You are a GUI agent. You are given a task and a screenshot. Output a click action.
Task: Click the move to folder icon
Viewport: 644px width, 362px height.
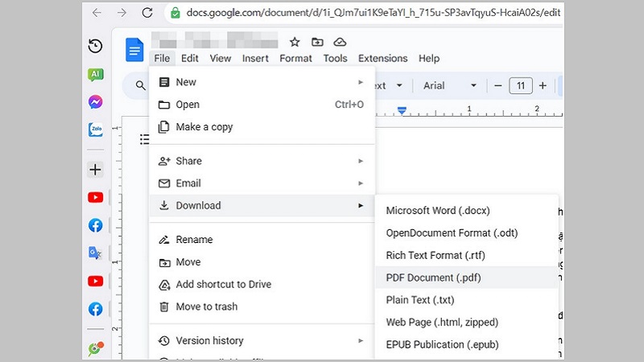(x=317, y=42)
